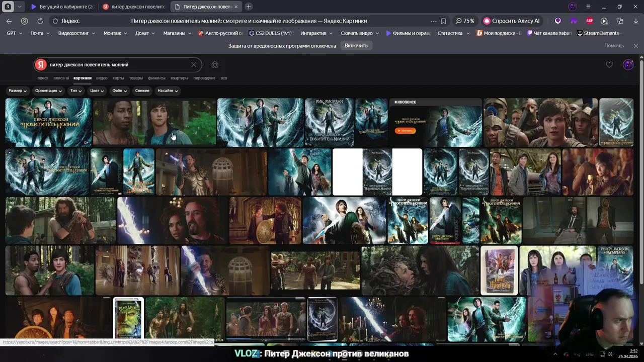Image resolution: width=644 pixels, height=362 pixels.
Task: Open favorites heart icon on Yandex Images
Action: 609,65
